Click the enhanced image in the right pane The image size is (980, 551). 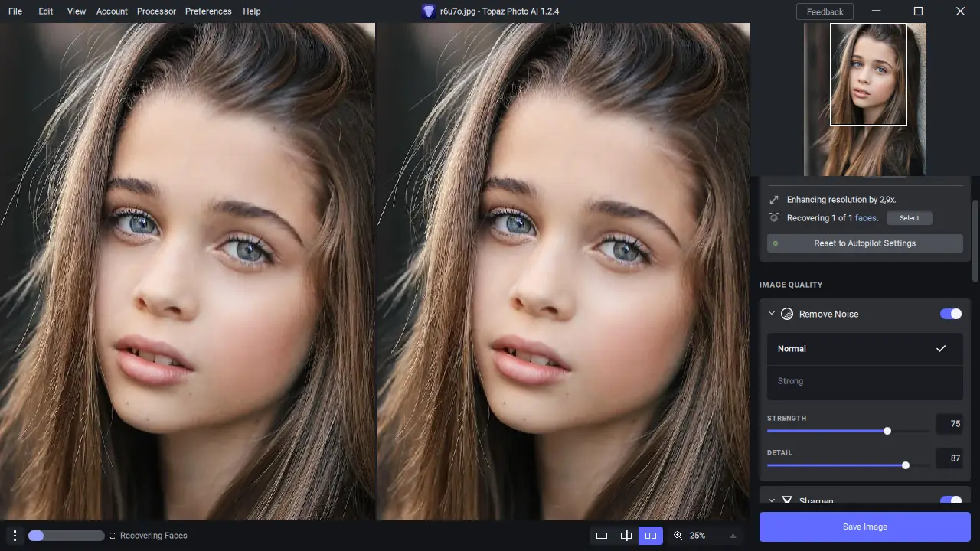(563, 272)
